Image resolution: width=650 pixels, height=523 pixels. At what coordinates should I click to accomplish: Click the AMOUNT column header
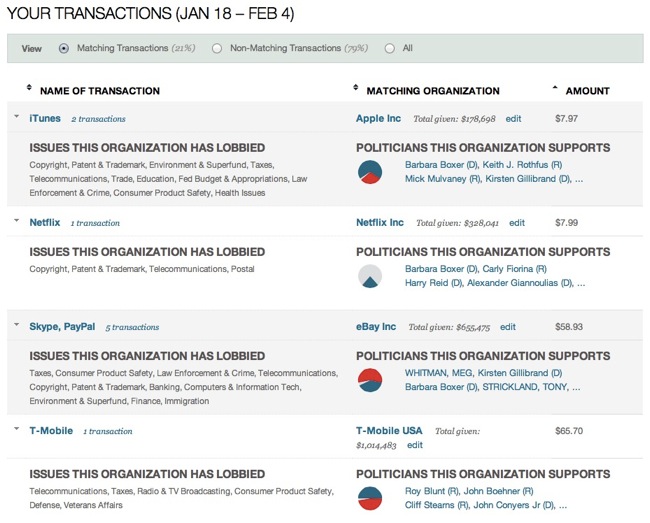(x=587, y=91)
